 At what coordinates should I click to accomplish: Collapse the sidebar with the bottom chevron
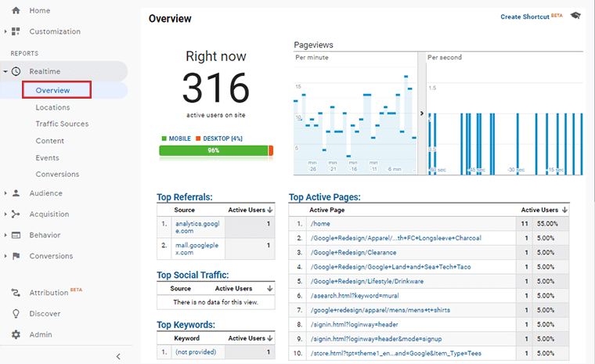click(118, 356)
